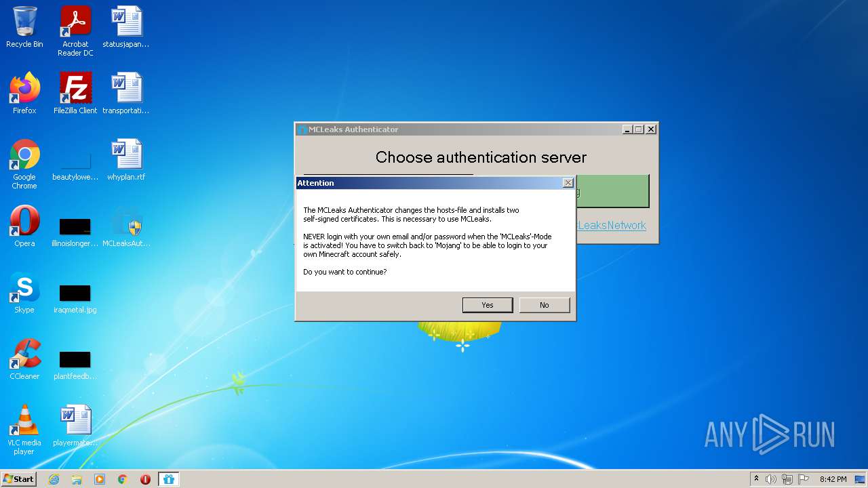This screenshot has height=488, width=868.
Task: Select the whyplan.rtf file
Action: click(x=126, y=160)
